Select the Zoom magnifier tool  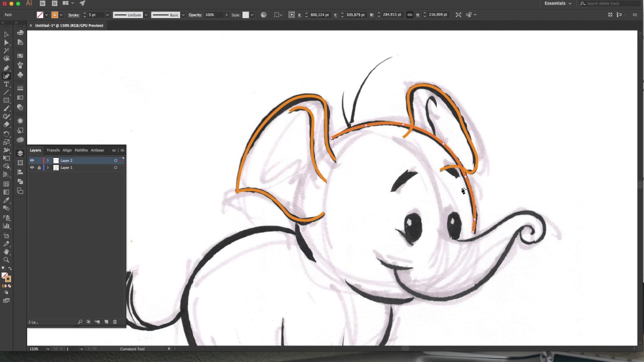[6, 260]
